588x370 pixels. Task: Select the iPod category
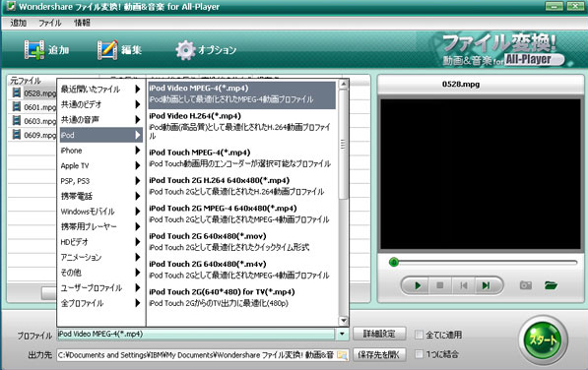click(x=100, y=135)
